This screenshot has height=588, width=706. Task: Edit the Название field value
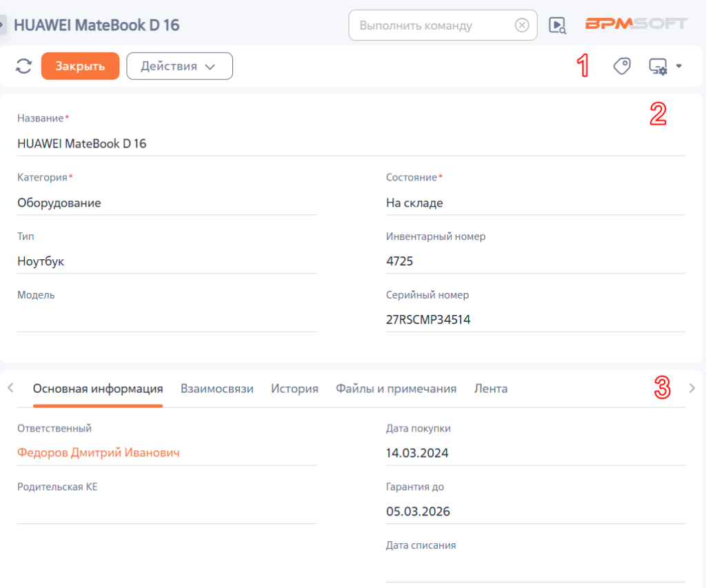pyautogui.click(x=351, y=143)
